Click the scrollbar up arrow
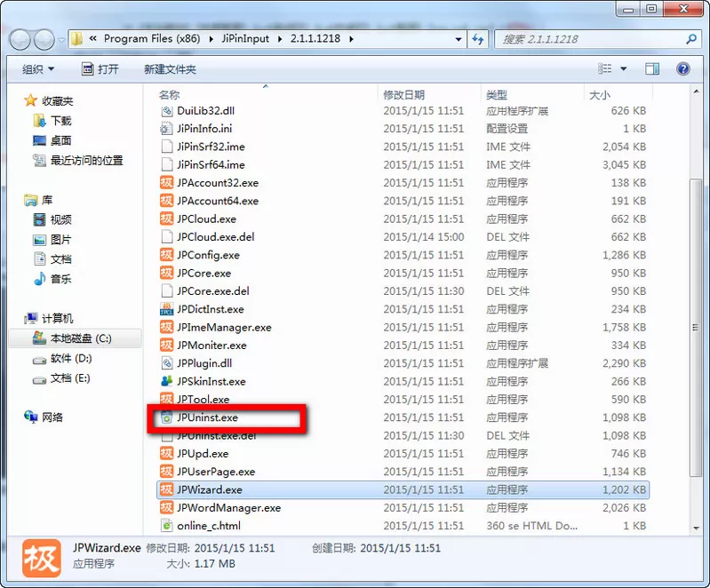710x588 pixels. [696, 91]
